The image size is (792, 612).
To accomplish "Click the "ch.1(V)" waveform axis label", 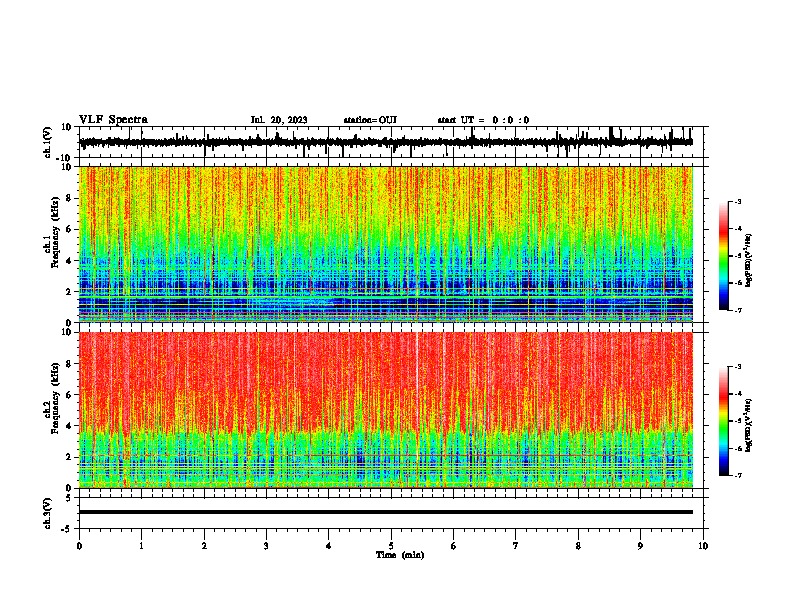I will point(47,142).
